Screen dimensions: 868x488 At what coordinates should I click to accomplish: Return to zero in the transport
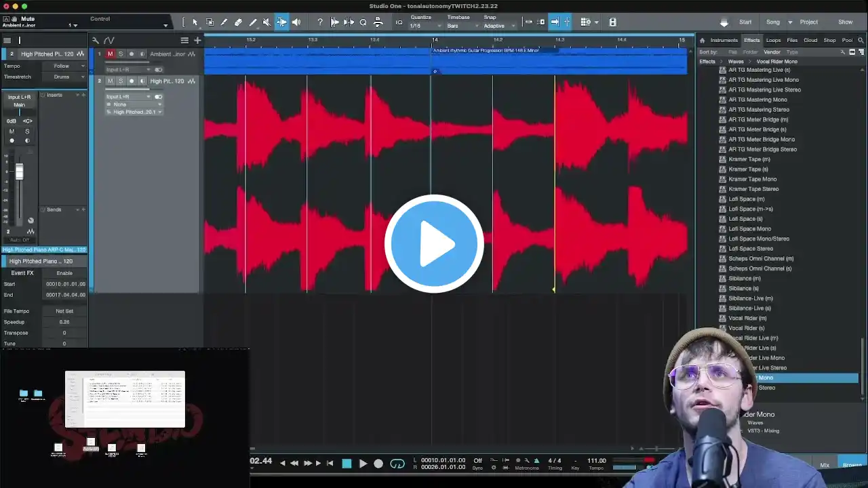(330, 464)
